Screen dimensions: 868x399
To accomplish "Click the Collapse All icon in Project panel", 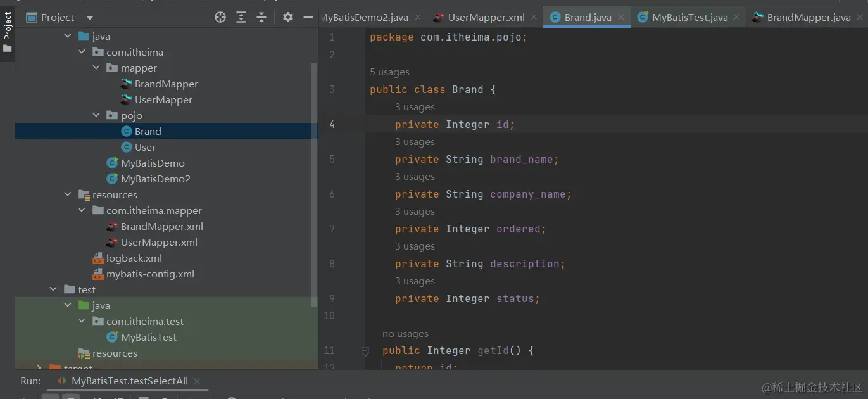I will tap(261, 17).
